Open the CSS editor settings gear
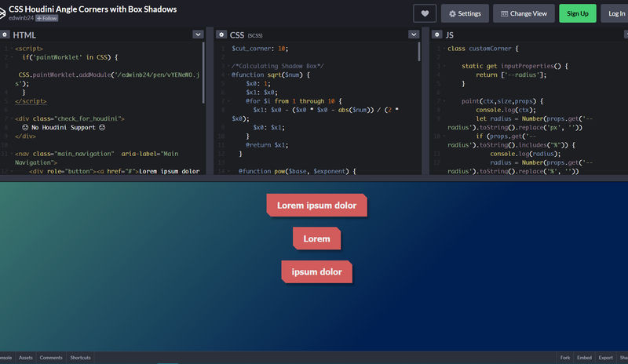 [221, 35]
